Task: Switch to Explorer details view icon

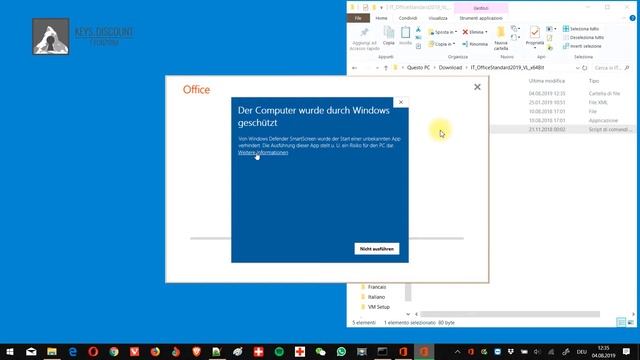Action: (x=621, y=322)
